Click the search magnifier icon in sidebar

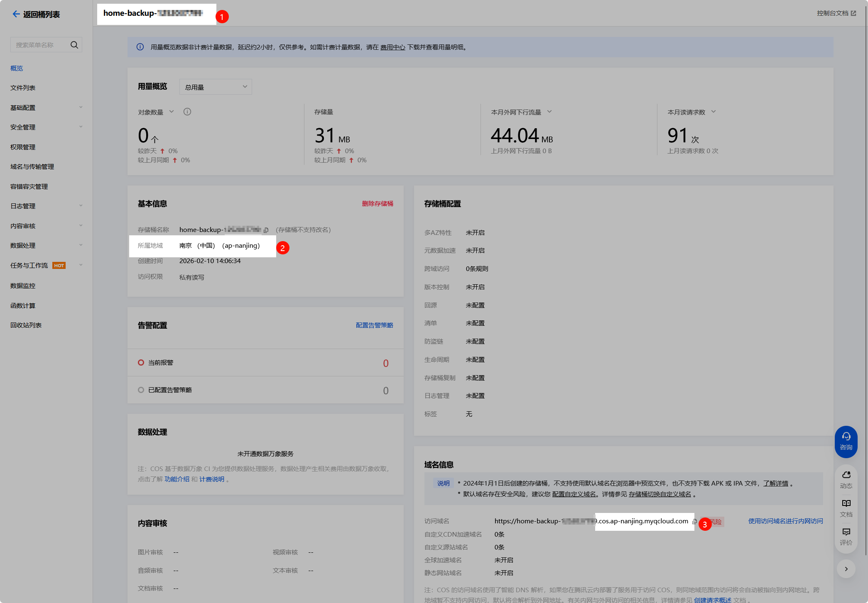click(x=74, y=45)
